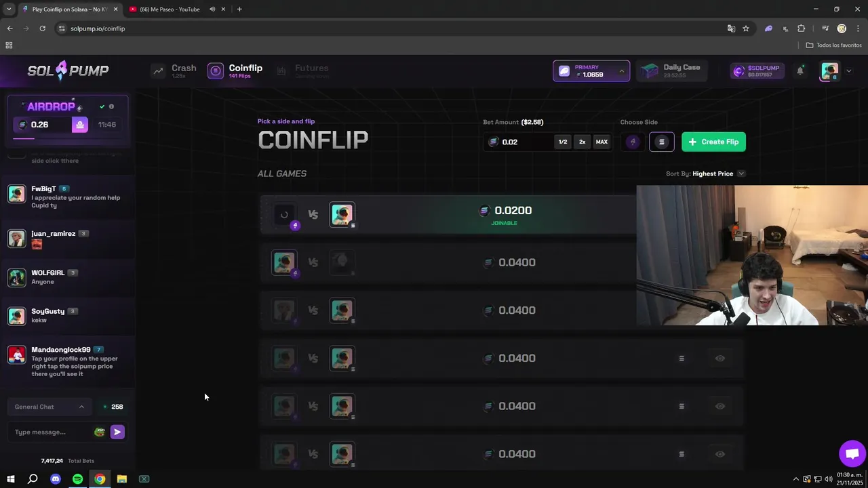Open the Primary wallet balance dropdown
The image size is (868, 488).
pyautogui.click(x=591, y=70)
